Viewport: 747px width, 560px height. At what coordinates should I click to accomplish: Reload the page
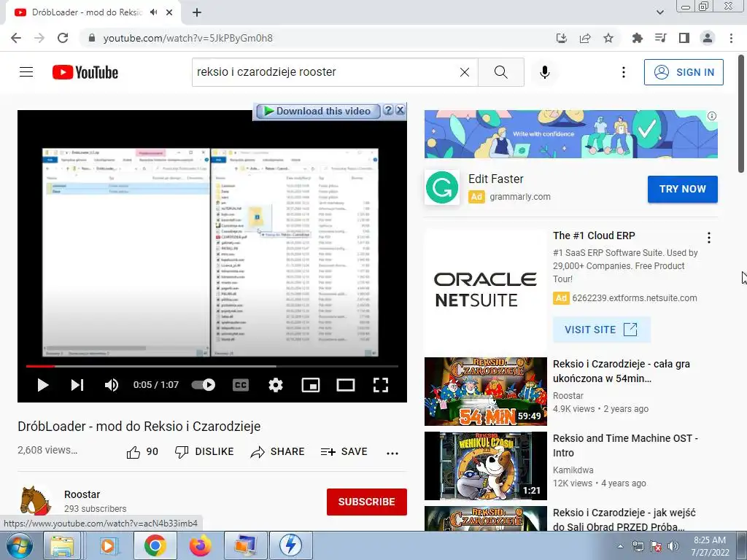[x=63, y=38]
